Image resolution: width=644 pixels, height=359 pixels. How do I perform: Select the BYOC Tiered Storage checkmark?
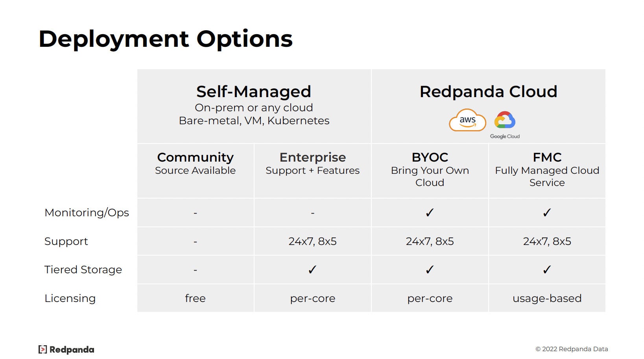(430, 270)
